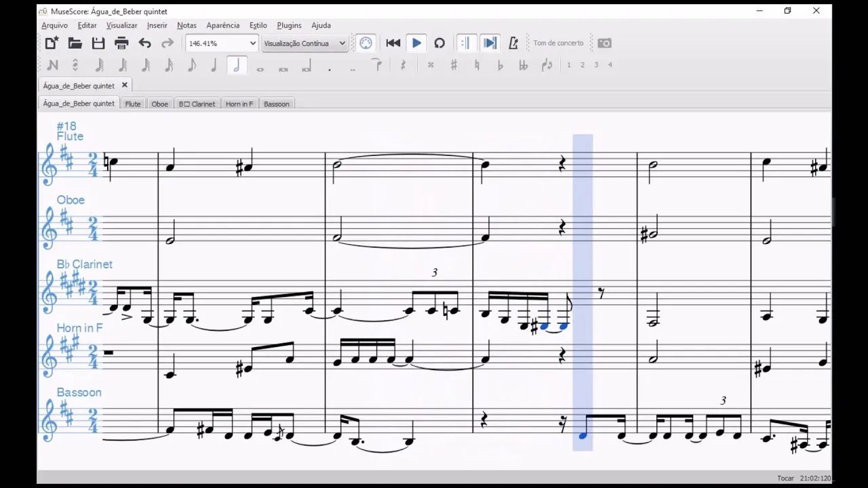Click the highlighted blue bassoon note

583,435
